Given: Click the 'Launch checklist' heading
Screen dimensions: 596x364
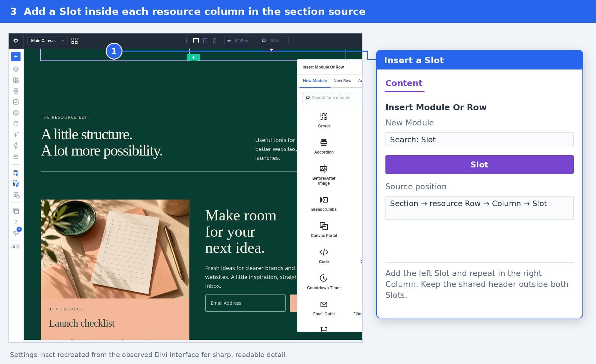Looking at the screenshot, I should coord(81,323).
